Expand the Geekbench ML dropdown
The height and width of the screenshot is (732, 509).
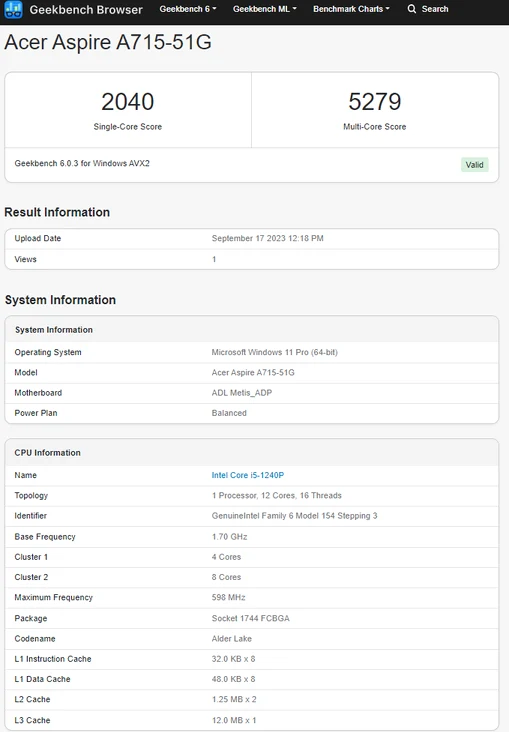coord(265,9)
